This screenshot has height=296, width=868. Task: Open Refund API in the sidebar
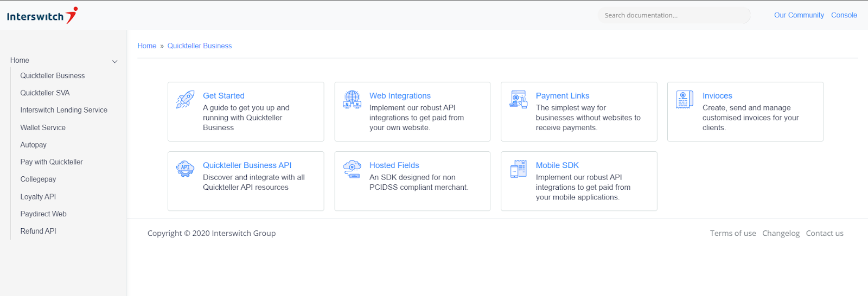38,231
